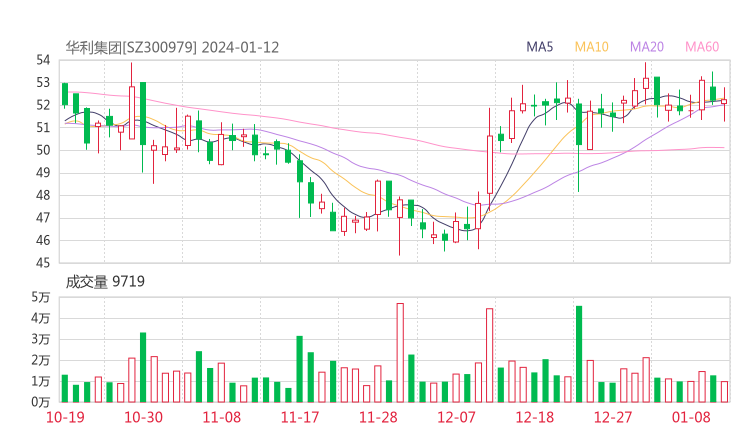Click the 成交量 9719 volume label

pos(105,282)
